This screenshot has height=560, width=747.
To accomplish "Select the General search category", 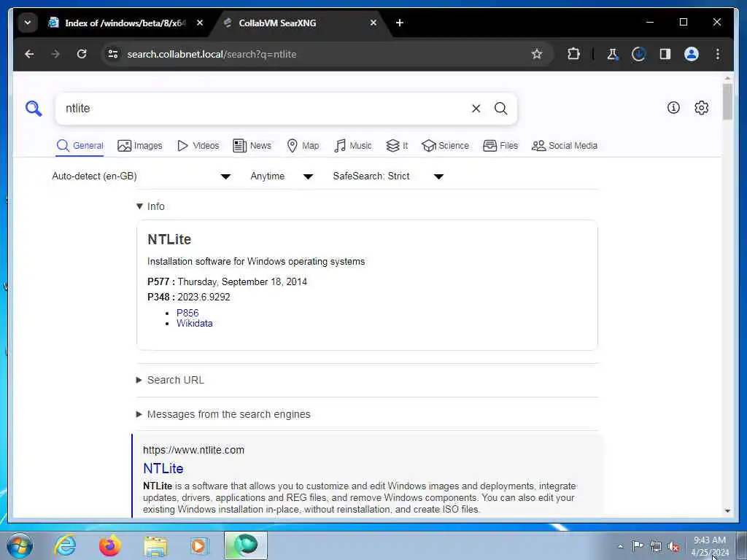I will (80, 146).
